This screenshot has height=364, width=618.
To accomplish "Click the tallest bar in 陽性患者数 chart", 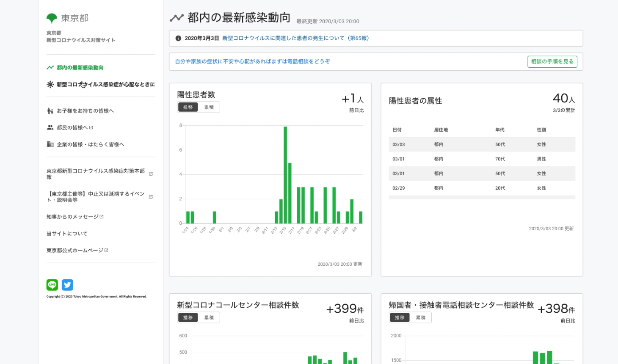I will pos(285,175).
